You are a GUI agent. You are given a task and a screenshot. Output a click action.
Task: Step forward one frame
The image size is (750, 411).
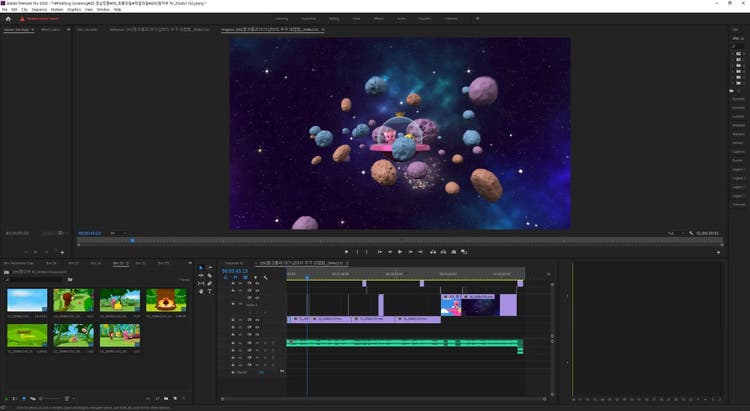tap(410, 252)
